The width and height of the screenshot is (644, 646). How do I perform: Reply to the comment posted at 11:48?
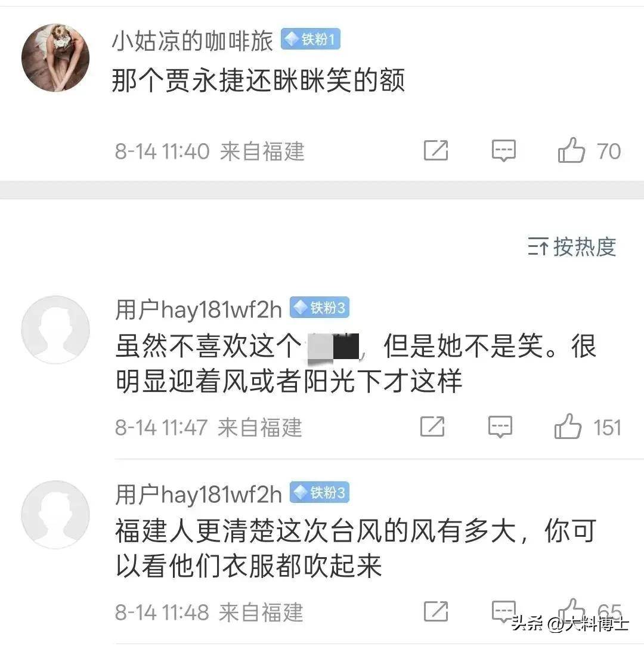(504, 611)
